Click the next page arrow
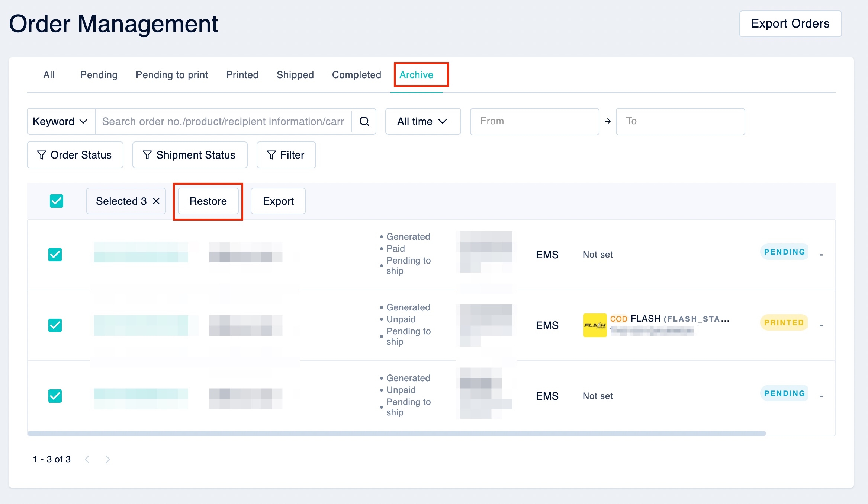Screen dimensions: 868x504 coord(108,459)
